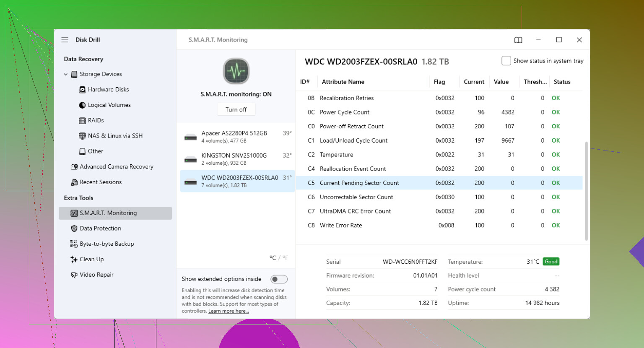644x348 pixels.
Task: Open Byte-to-byte Backup tool
Action: coord(107,244)
